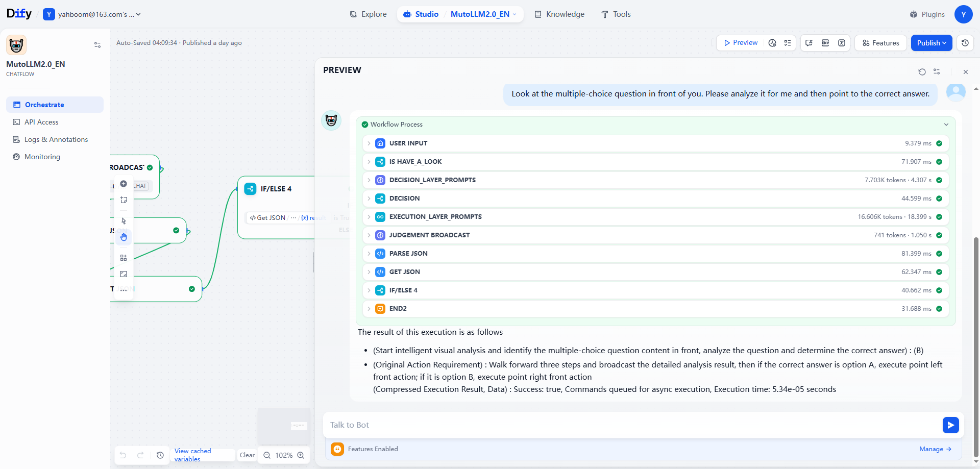Screen dimensions: 980x469
Task: Click the organize nodes icon on the canvas toolbar
Action: point(124,258)
